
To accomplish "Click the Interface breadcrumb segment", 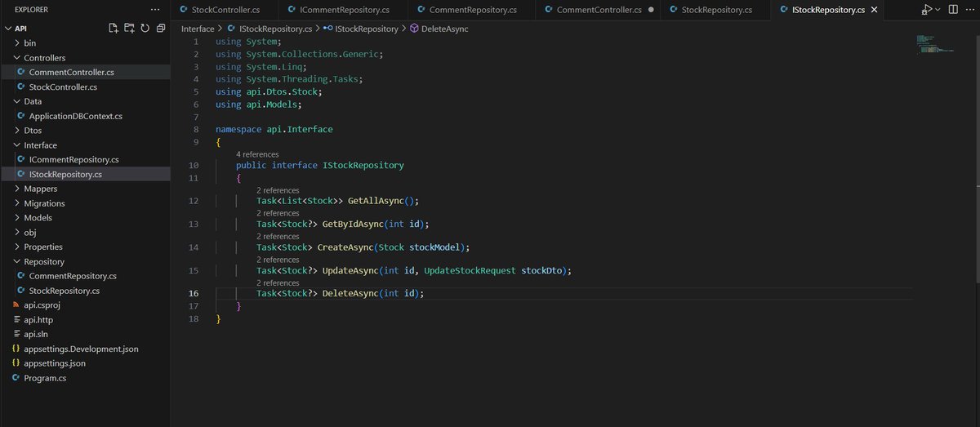I will click(198, 29).
